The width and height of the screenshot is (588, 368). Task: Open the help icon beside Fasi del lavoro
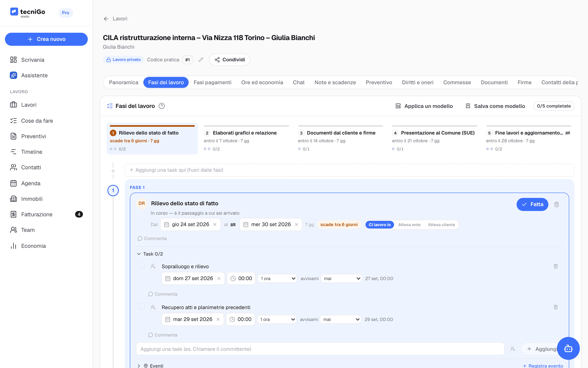click(161, 106)
